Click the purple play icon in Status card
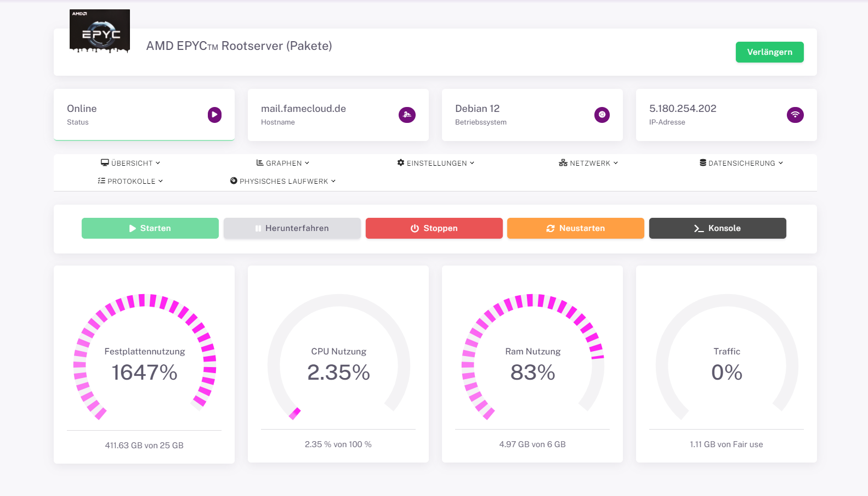 (x=214, y=115)
